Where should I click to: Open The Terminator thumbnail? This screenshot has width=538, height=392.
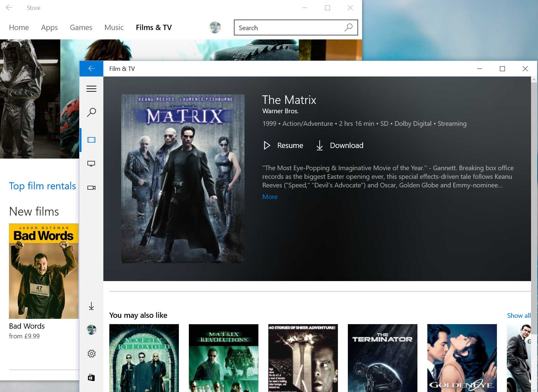tap(383, 358)
